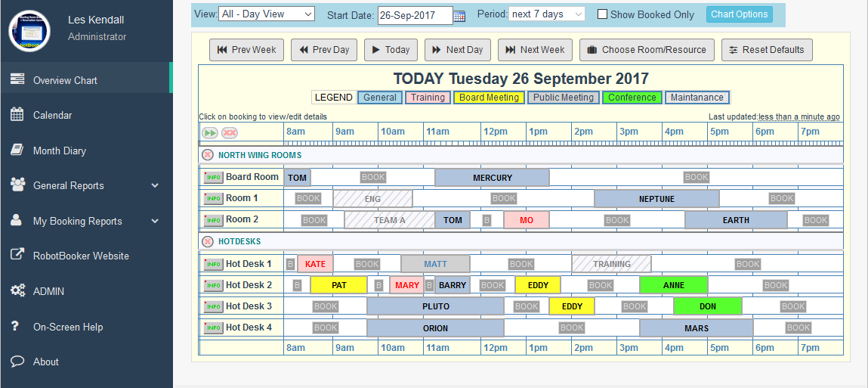Click the Chart Options button
868x388 pixels.
pyautogui.click(x=739, y=14)
